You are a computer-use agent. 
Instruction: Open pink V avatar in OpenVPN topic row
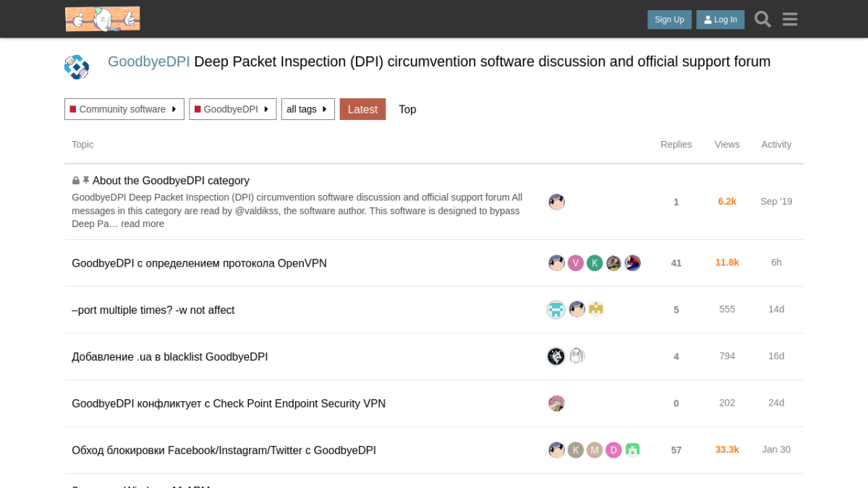tap(576, 263)
